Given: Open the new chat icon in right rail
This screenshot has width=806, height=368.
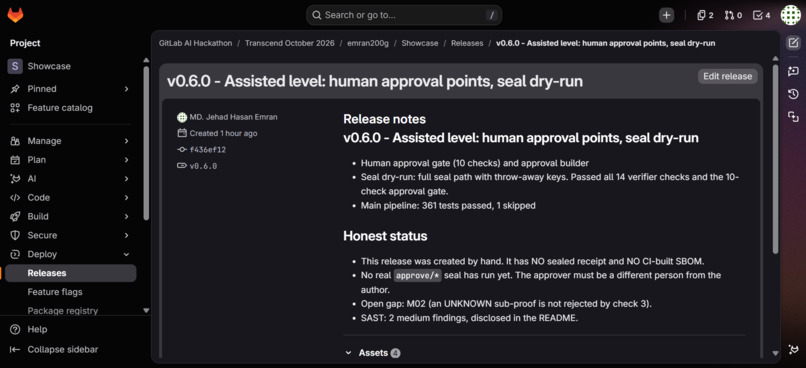Looking at the screenshot, I should pyautogui.click(x=793, y=71).
